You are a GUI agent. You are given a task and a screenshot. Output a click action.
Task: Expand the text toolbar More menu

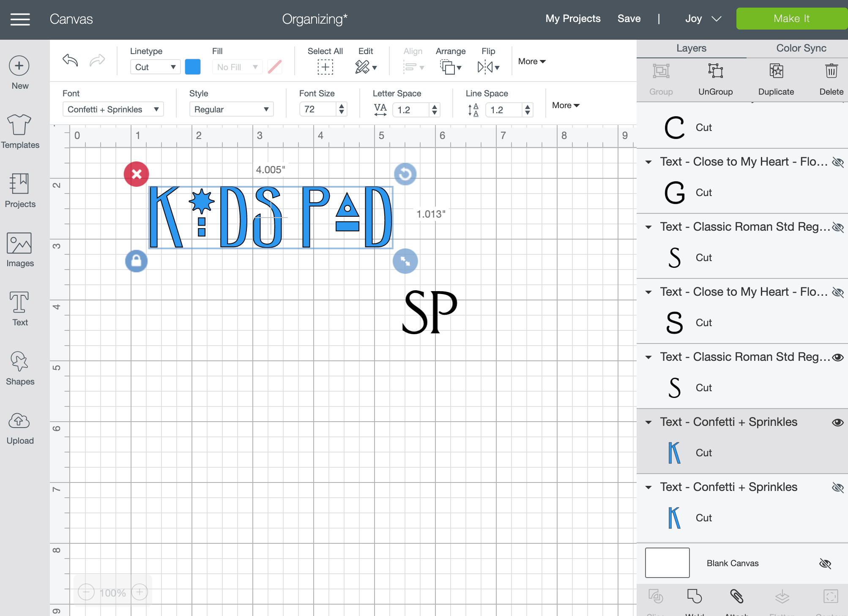(x=566, y=105)
